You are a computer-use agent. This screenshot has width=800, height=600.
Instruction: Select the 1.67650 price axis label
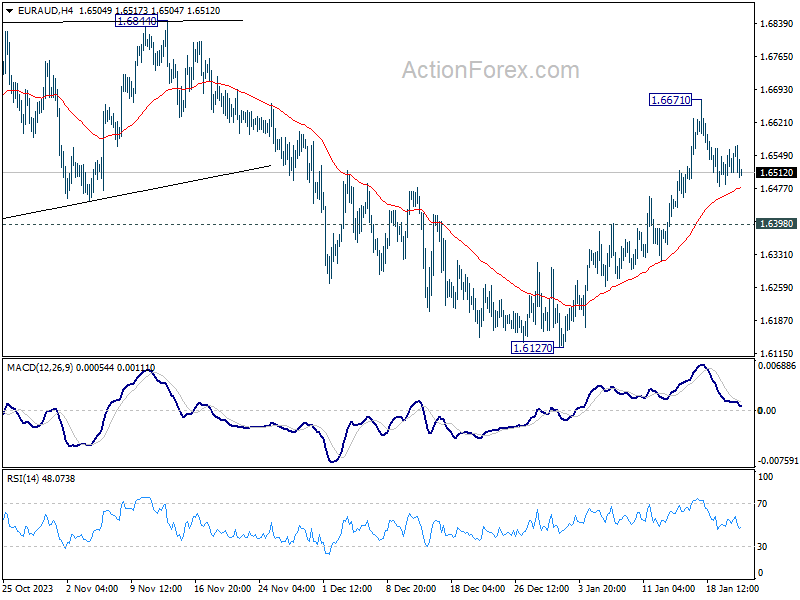coord(777,57)
